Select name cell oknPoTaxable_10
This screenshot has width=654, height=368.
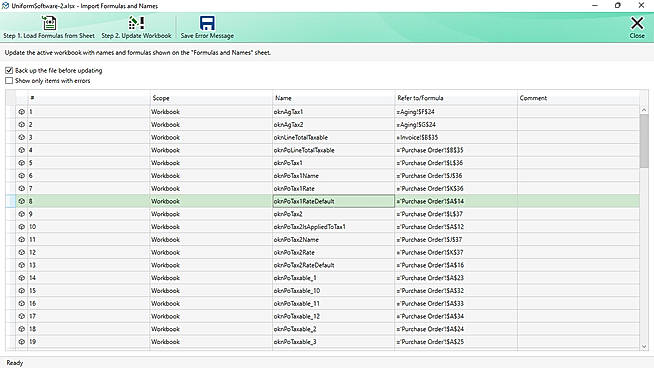pyautogui.click(x=334, y=290)
